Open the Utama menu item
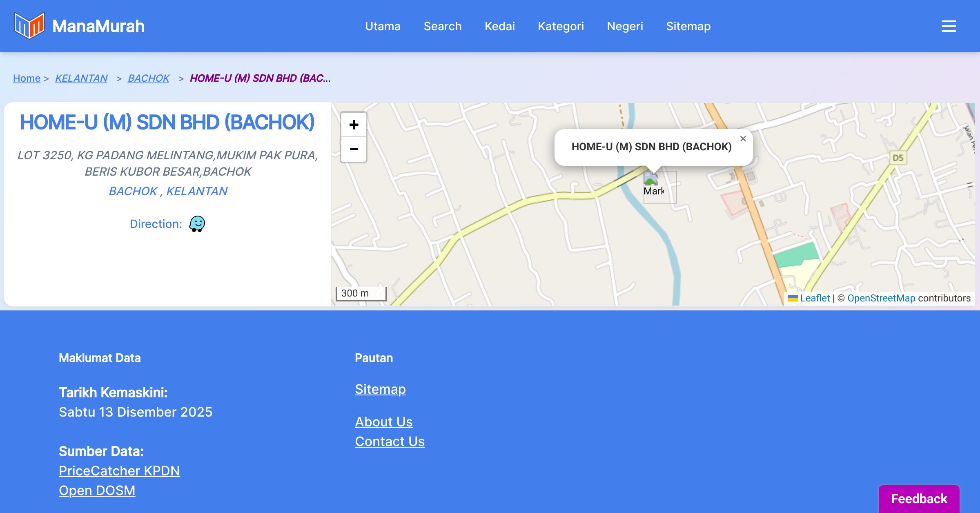This screenshot has width=980, height=513. (x=383, y=26)
